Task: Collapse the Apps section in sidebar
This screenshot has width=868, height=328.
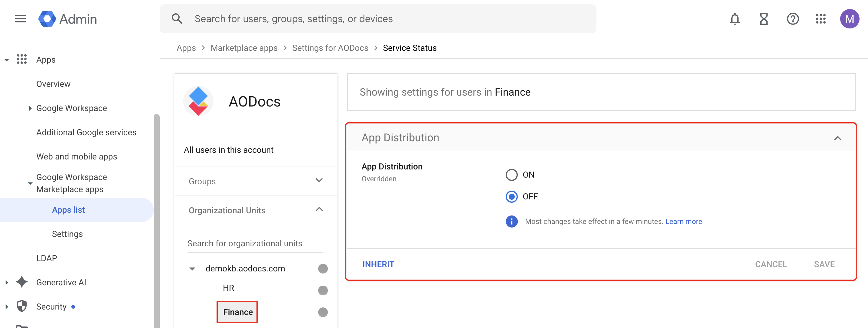Action: pos(6,60)
